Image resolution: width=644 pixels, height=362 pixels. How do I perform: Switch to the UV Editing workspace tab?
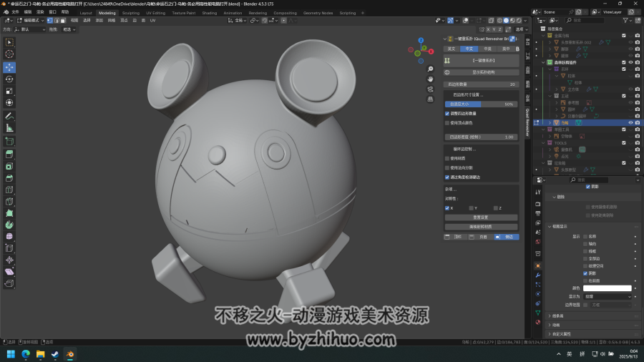156,13
